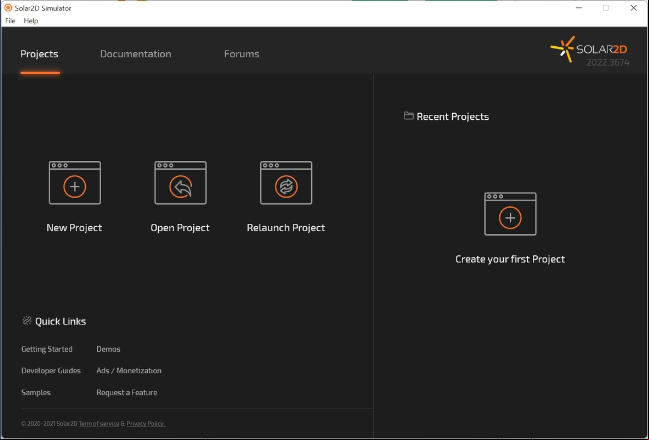649x440 pixels.
Task: Open the Demos quick link
Action: coord(108,349)
